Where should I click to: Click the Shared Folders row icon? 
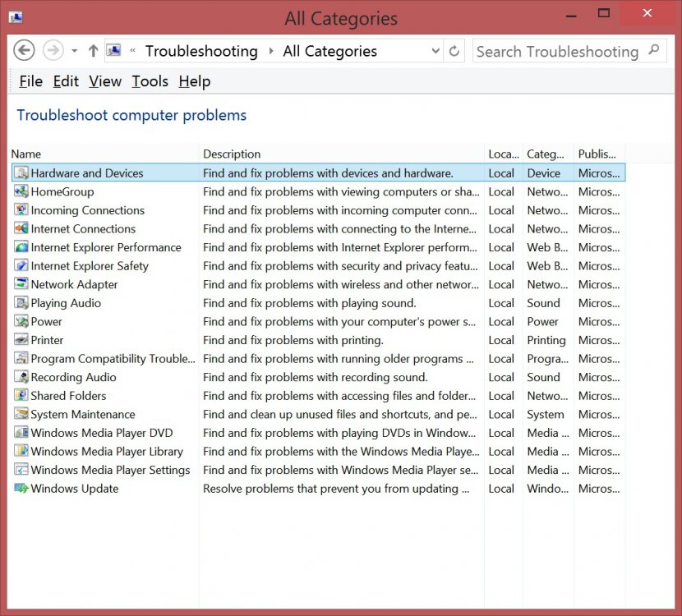point(21,396)
